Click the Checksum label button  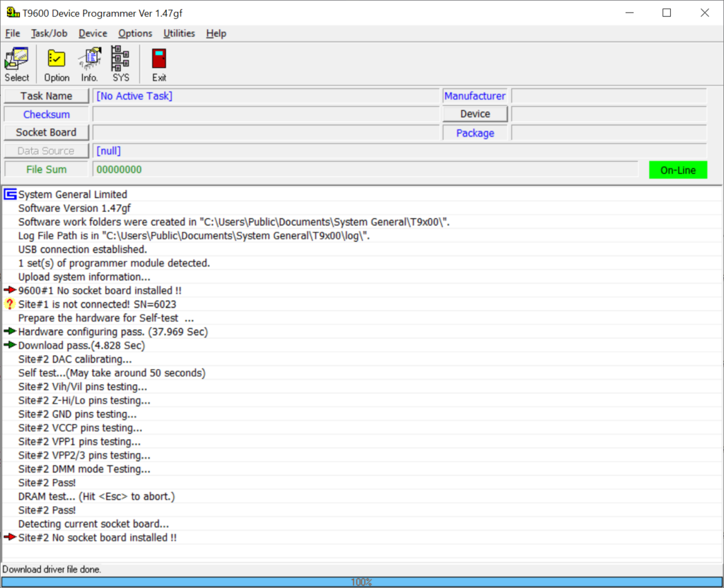[46, 114]
